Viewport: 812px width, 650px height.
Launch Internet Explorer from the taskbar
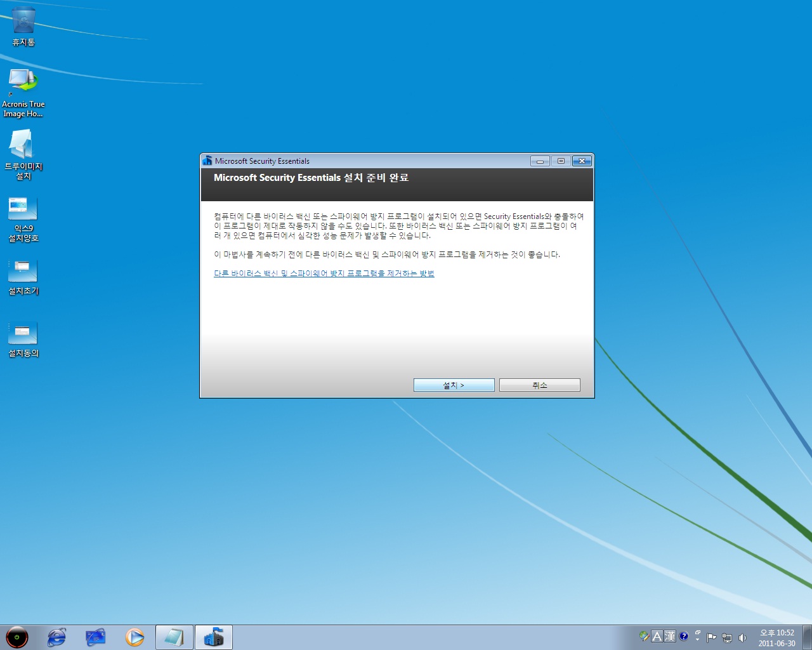[56, 637]
